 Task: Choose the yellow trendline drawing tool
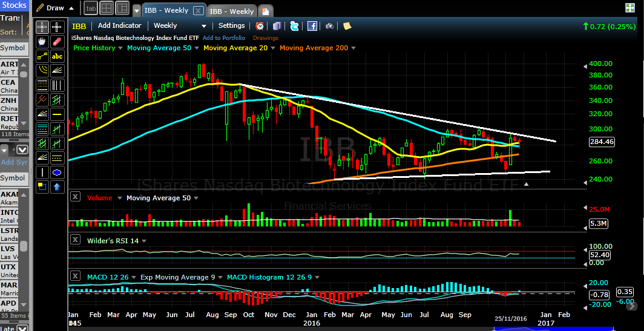42,56
